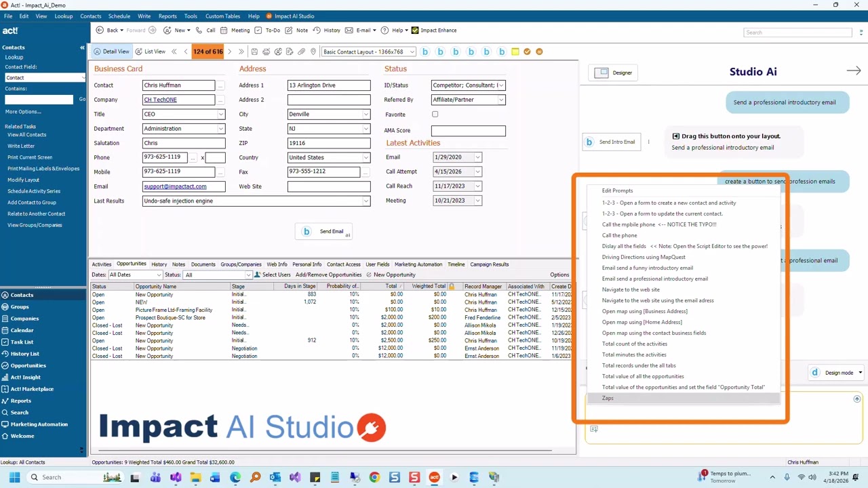The height and width of the screenshot is (488, 868).
Task: Open Google Chrome from the taskbar
Action: [374, 477]
